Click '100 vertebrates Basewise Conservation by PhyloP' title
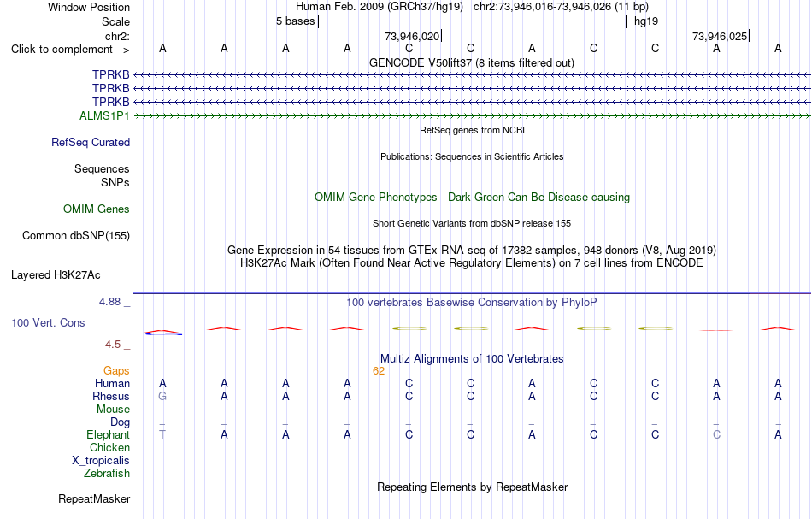812x519 pixels. pyautogui.click(x=472, y=302)
